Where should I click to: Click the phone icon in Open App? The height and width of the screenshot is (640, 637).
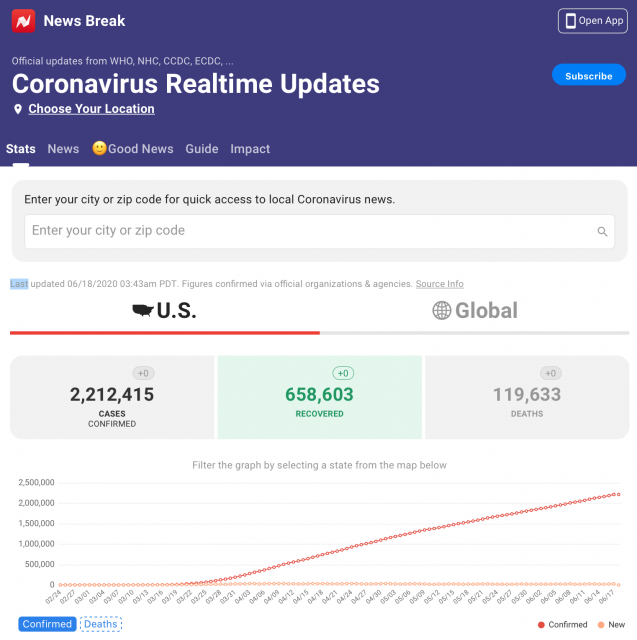coord(570,21)
